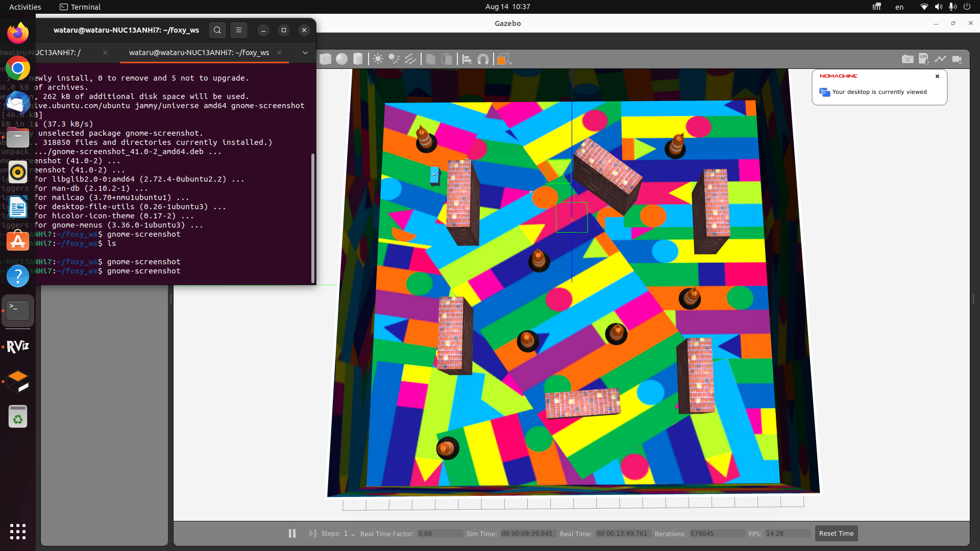Open Ubuntu Software from the dock
The height and width of the screenshot is (551, 980).
[18, 241]
